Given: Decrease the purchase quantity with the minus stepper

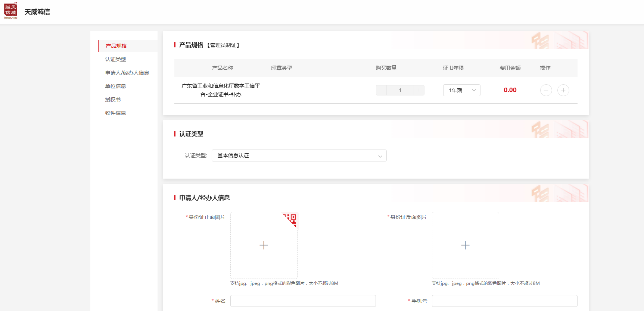Looking at the screenshot, I should [381, 90].
